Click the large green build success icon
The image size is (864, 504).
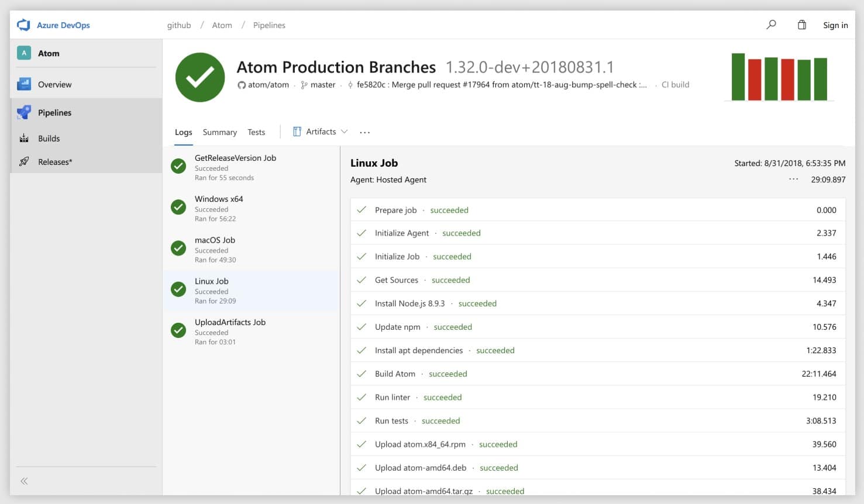(200, 77)
